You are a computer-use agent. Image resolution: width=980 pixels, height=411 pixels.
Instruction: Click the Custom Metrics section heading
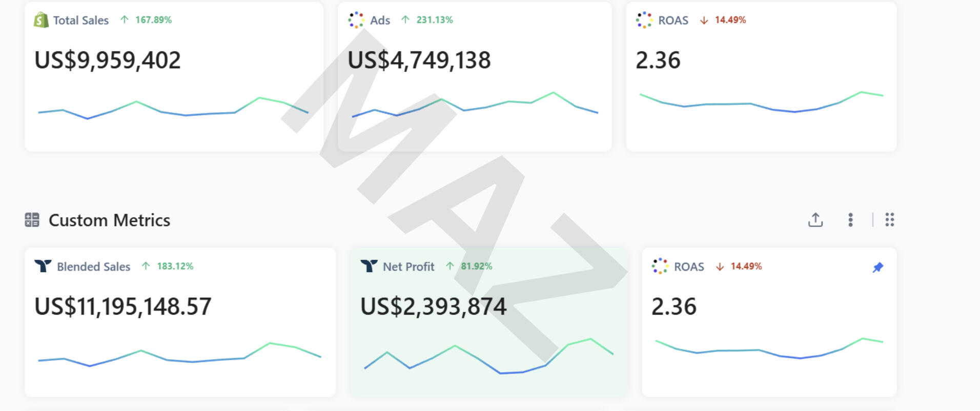click(x=109, y=220)
